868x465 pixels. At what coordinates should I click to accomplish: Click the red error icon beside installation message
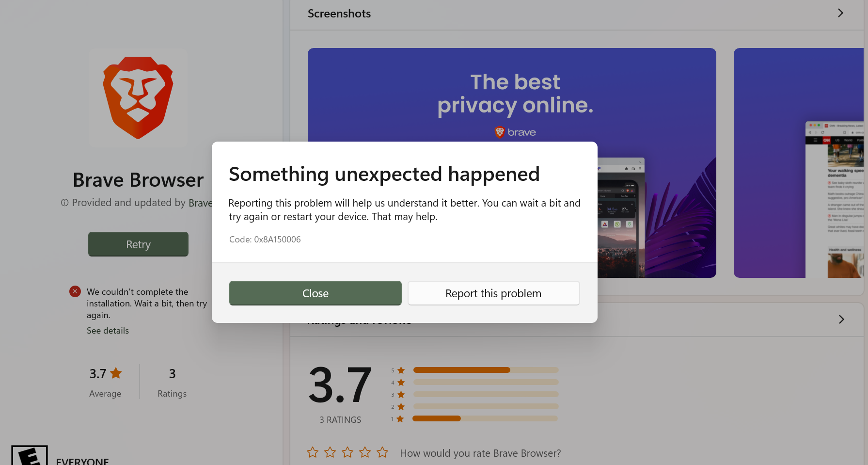pos(75,291)
